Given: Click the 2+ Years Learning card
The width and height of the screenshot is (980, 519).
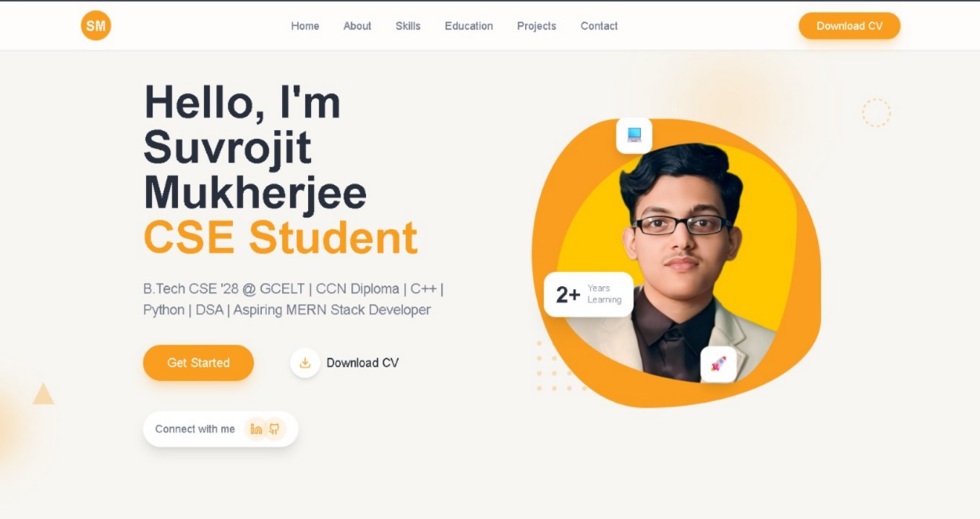Looking at the screenshot, I should pyautogui.click(x=589, y=294).
